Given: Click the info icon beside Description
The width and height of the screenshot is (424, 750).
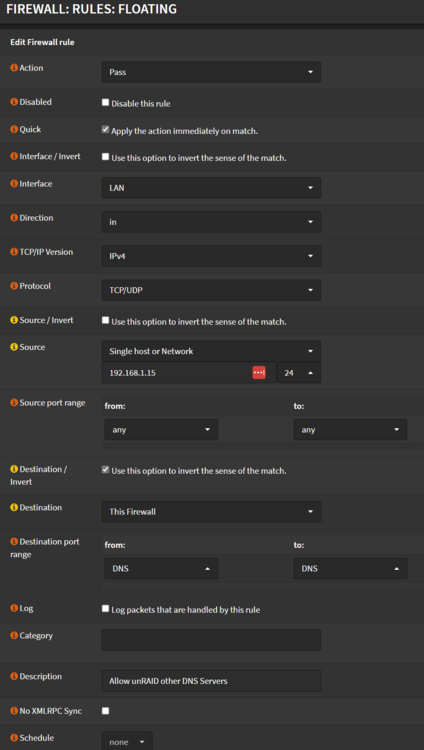Looking at the screenshot, I should tap(14, 676).
